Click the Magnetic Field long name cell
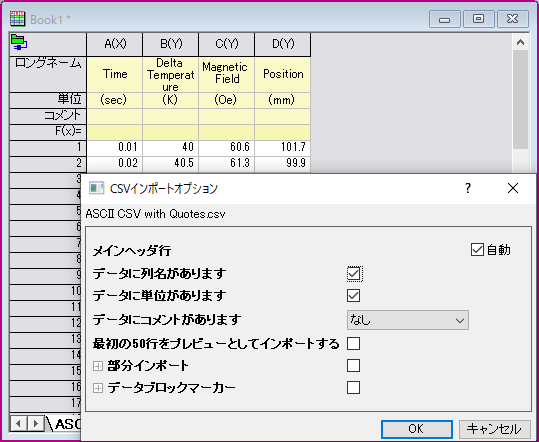539x442 pixels. click(x=227, y=74)
